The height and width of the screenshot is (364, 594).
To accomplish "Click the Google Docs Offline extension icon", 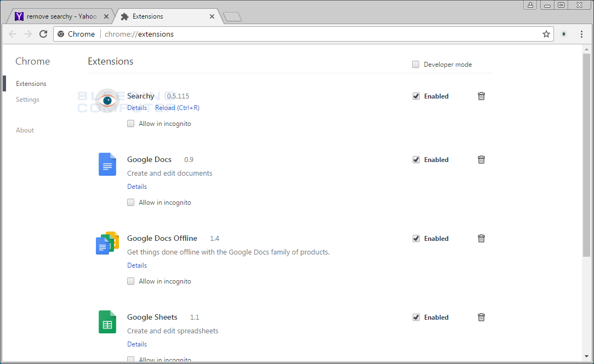I will pos(107,243).
